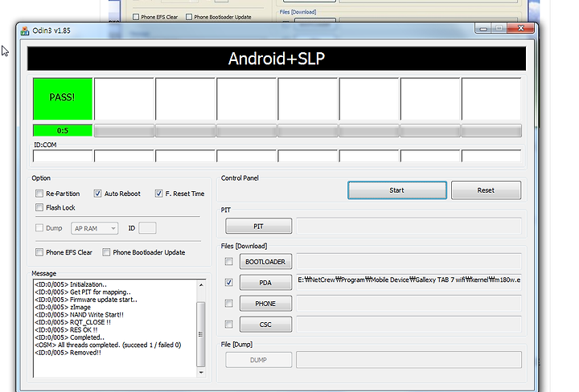Uncheck the PDA file checkbox
The width and height of the screenshot is (579, 392).
tap(229, 283)
